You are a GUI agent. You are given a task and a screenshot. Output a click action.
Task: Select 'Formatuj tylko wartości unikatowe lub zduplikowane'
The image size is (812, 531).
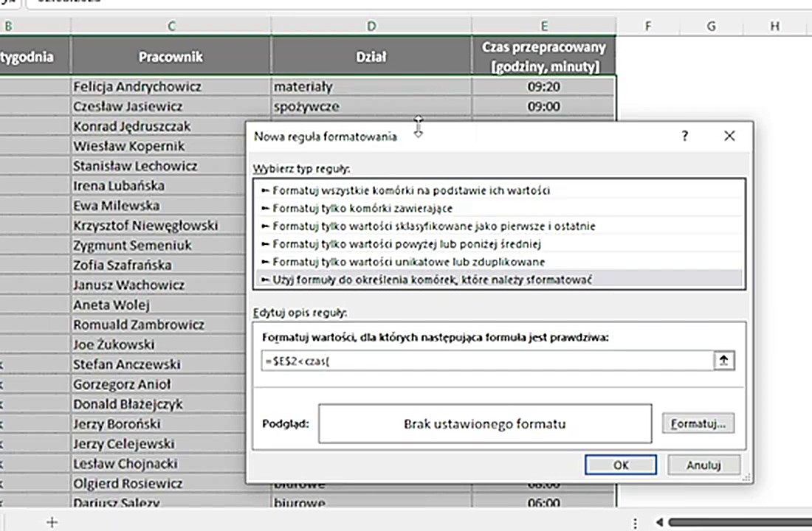(407, 261)
